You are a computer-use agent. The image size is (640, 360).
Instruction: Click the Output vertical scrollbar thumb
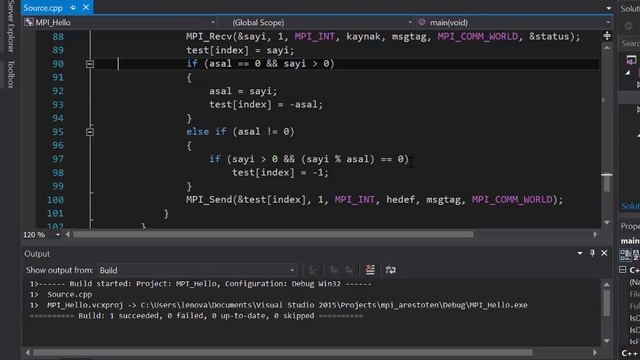click(607, 303)
